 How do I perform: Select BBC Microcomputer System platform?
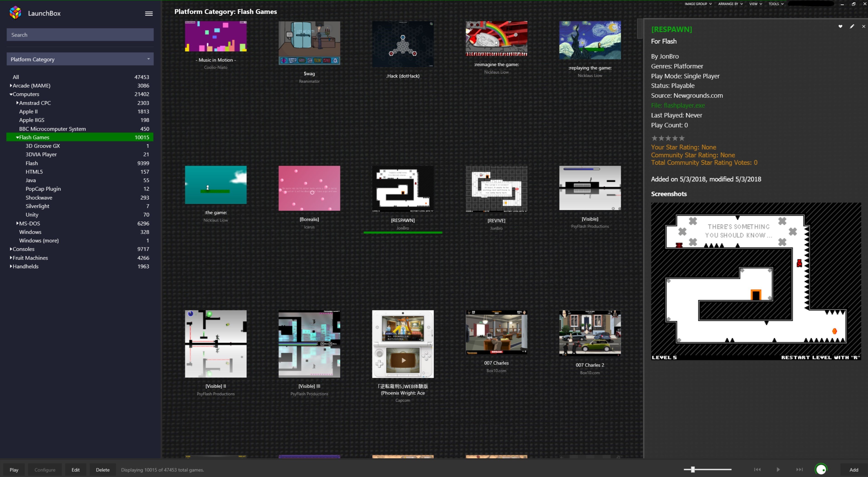pyautogui.click(x=80, y=129)
